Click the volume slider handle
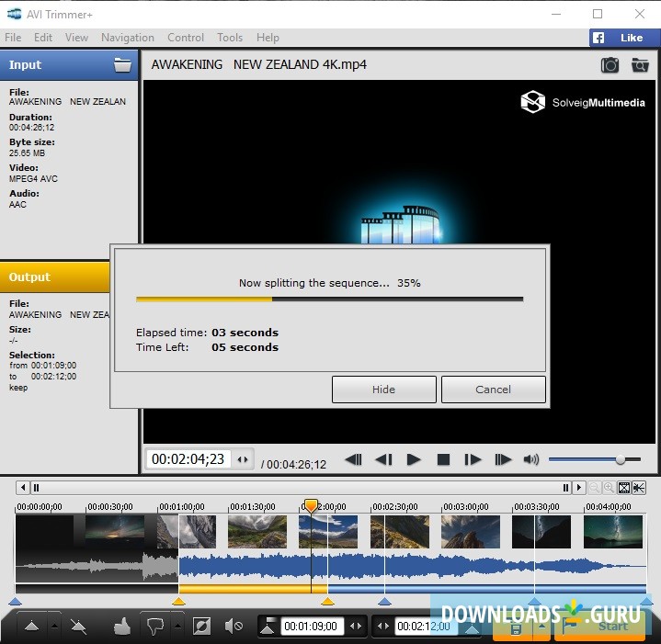This screenshot has height=644, width=661. 621,459
